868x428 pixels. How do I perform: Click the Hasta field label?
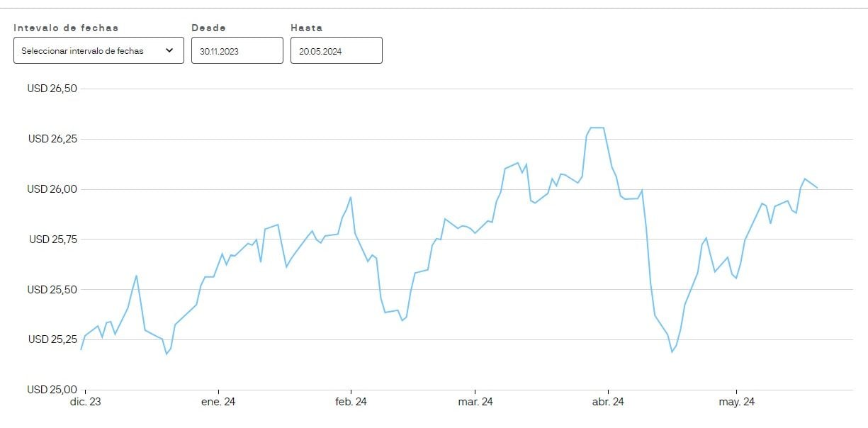[305, 28]
